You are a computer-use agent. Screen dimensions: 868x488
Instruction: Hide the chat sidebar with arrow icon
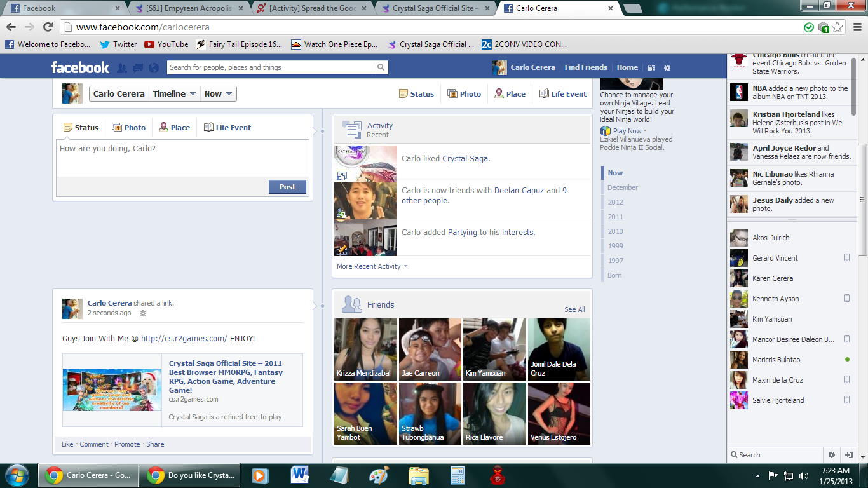coord(848,455)
